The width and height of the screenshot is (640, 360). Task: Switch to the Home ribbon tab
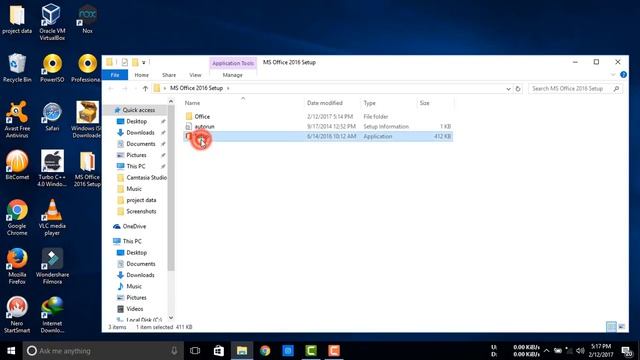[142, 75]
